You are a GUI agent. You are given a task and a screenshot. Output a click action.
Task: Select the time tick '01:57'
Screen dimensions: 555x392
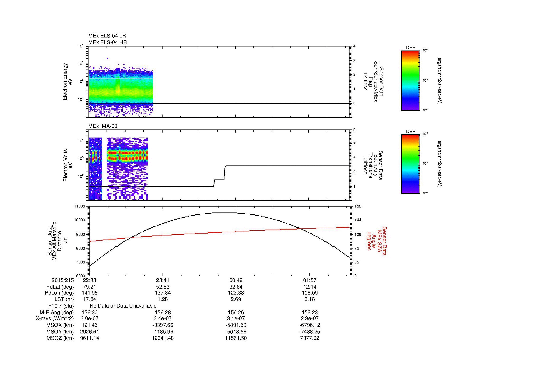point(310,280)
